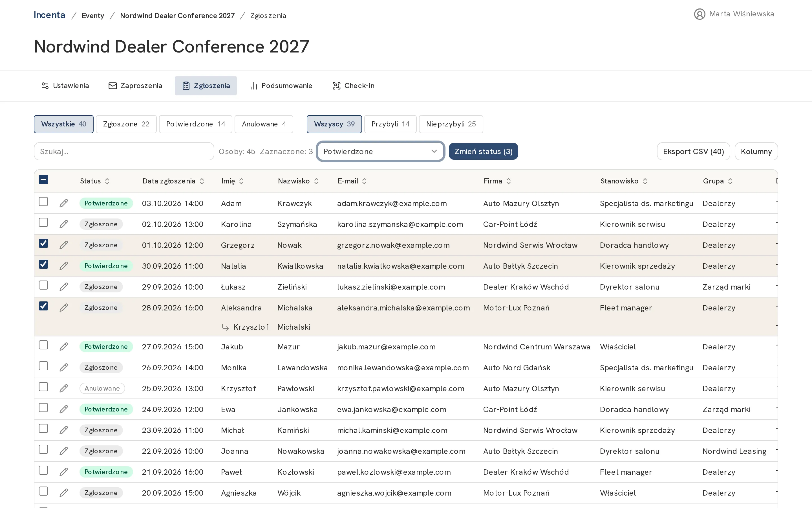Uncheck Aleksandra Michalska's row checkbox
Screen dimensions: 812x508
coord(43,306)
